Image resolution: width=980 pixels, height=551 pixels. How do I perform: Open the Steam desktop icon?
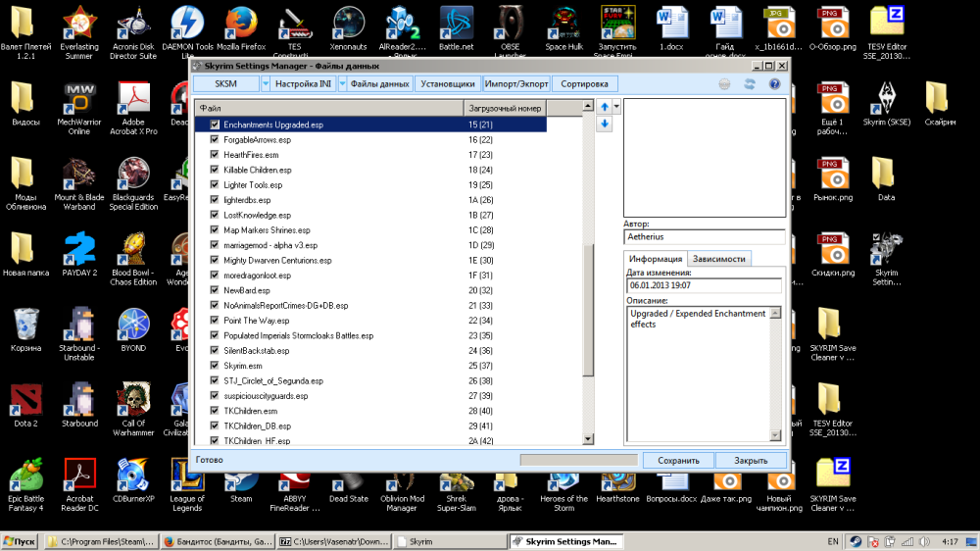[241, 488]
